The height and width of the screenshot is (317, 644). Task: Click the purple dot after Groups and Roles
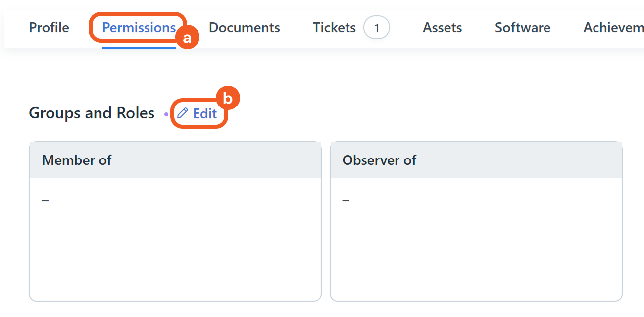[166, 114]
